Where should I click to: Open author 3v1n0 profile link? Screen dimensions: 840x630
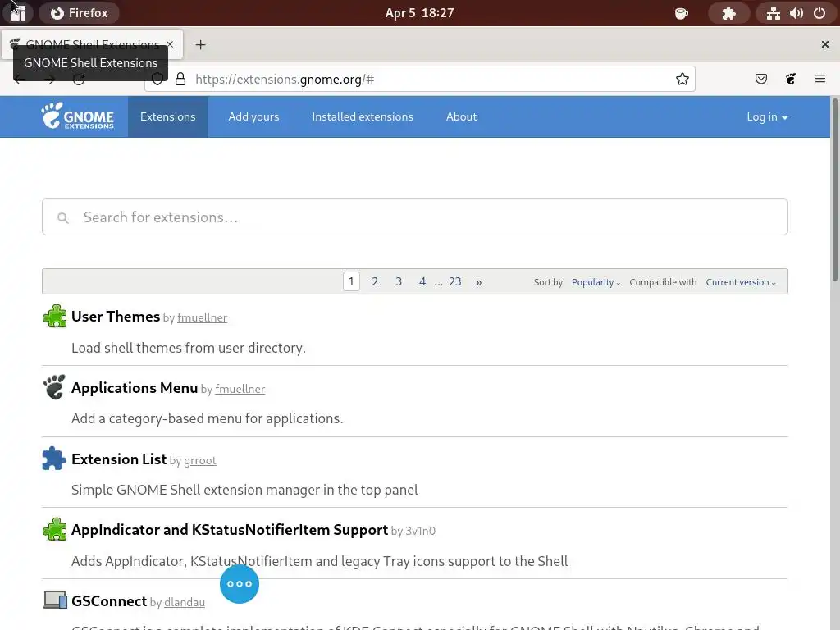[420, 531]
